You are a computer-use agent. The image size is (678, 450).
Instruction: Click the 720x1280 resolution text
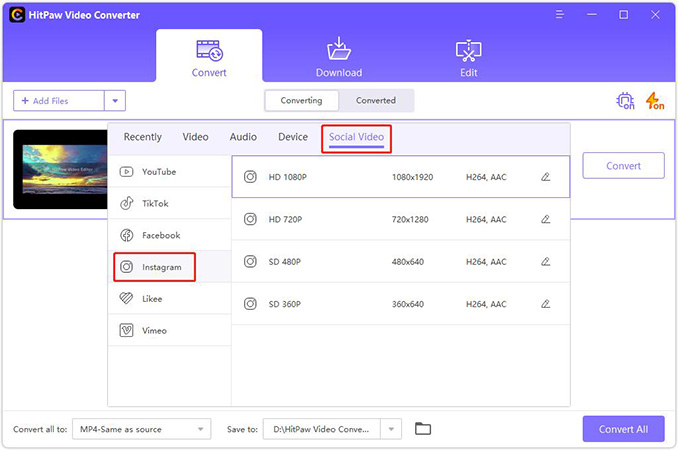410,219
